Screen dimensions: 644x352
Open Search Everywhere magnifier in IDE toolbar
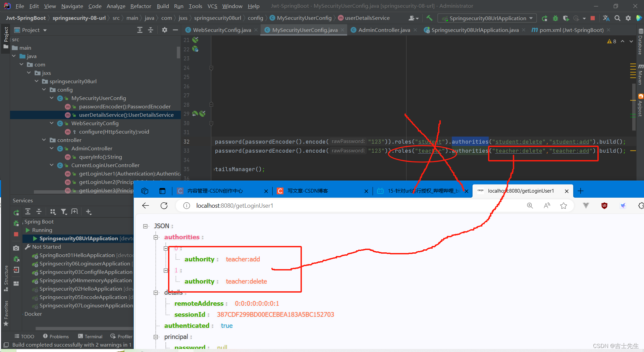pyautogui.click(x=617, y=18)
